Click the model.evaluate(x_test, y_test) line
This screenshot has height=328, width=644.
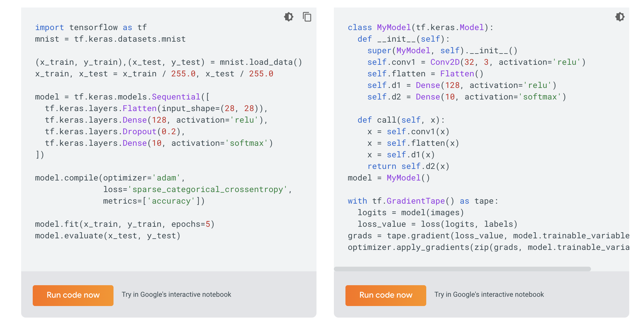pyautogui.click(x=108, y=236)
